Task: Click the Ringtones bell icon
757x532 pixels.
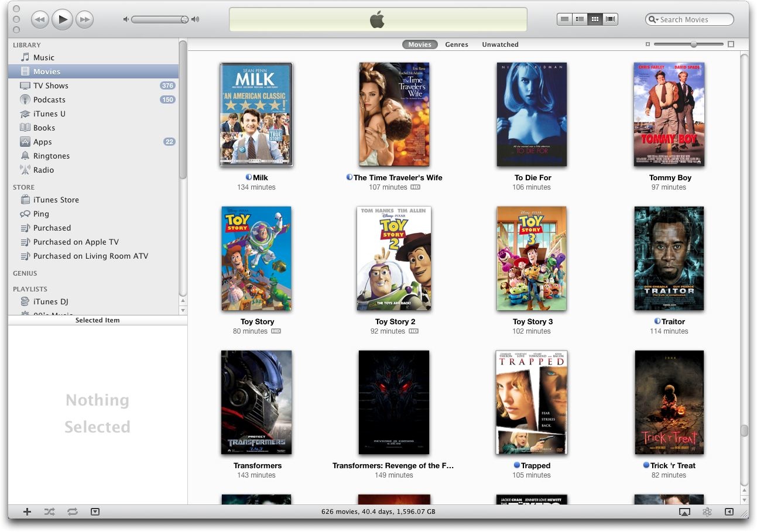Action: 25,156
